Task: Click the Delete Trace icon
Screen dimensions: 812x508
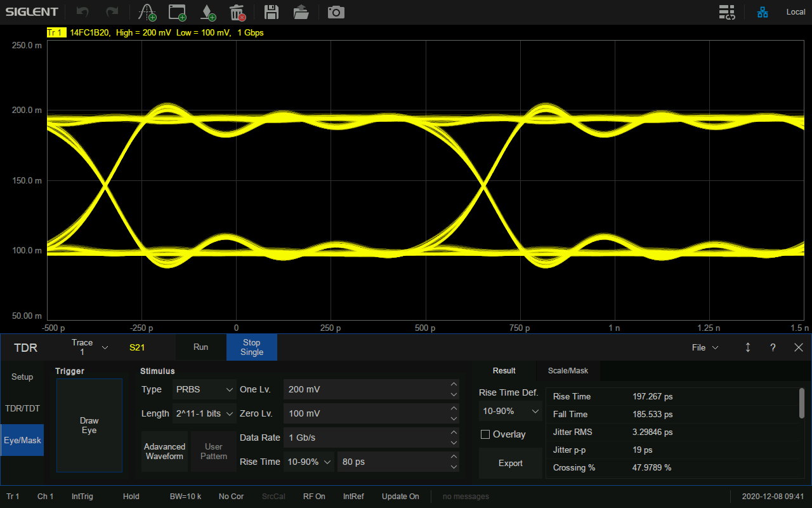Action: click(x=239, y=11)
